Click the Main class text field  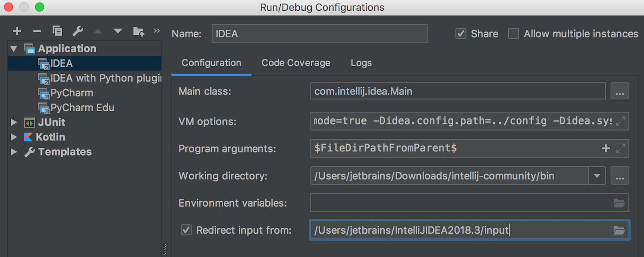tap(458, 91)
